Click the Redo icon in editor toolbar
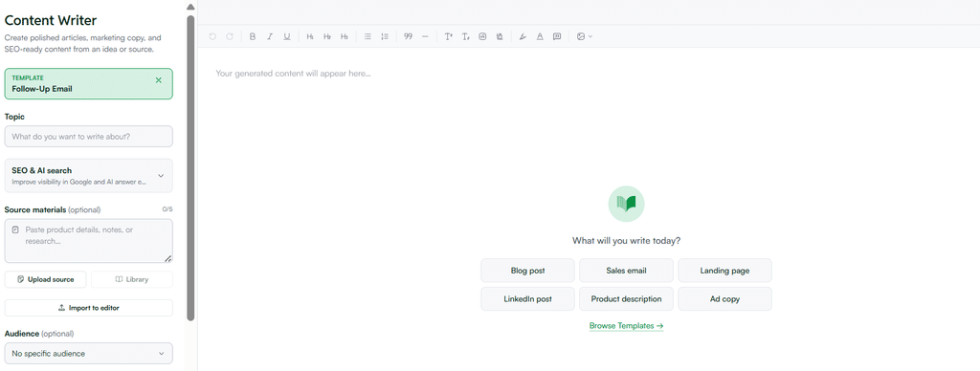The width and height of the screenshot is (980, 371). [x=230, y=37]
